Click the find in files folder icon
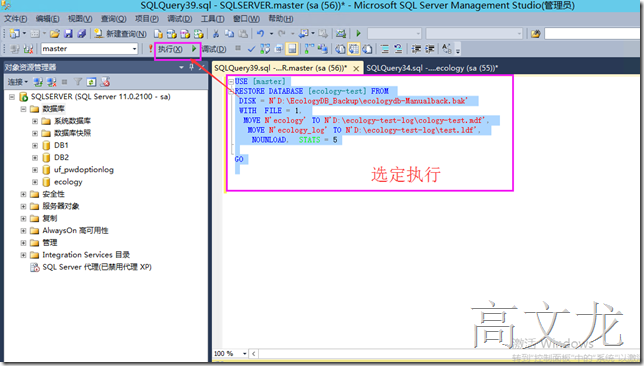This screenshot has height=366, width=644. pos(536,34)
